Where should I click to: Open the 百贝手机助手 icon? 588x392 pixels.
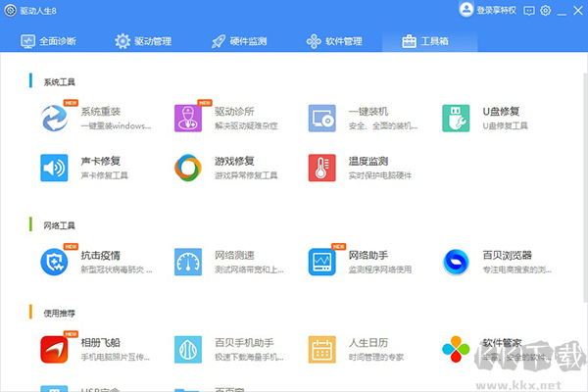tap(188, 350)
